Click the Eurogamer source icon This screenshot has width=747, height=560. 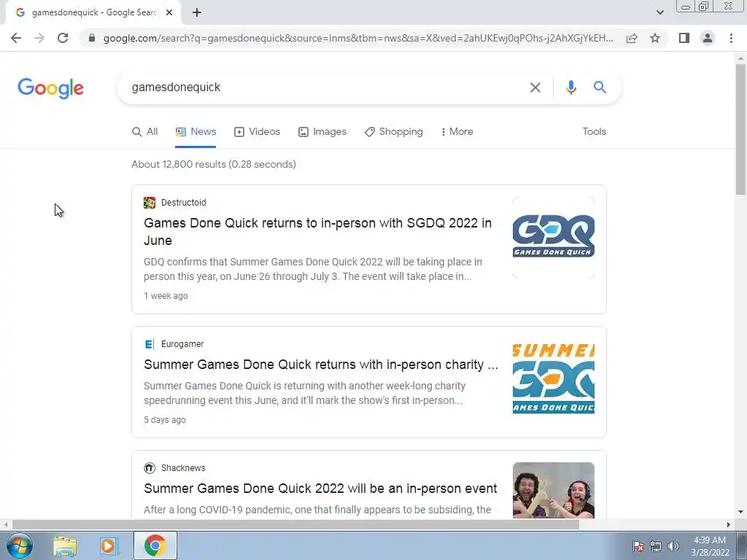pyautogui.click(x=149, y=344)
